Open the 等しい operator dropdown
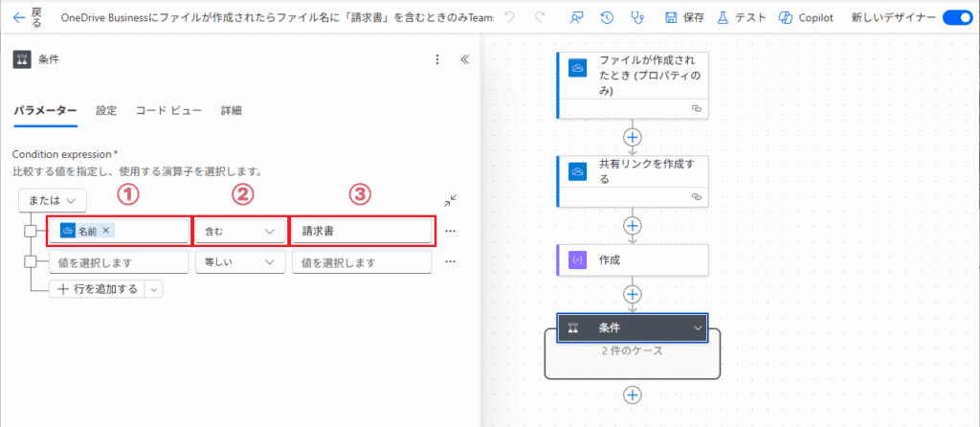Screen dimensions: 980x427 click(x=240, y=262)
